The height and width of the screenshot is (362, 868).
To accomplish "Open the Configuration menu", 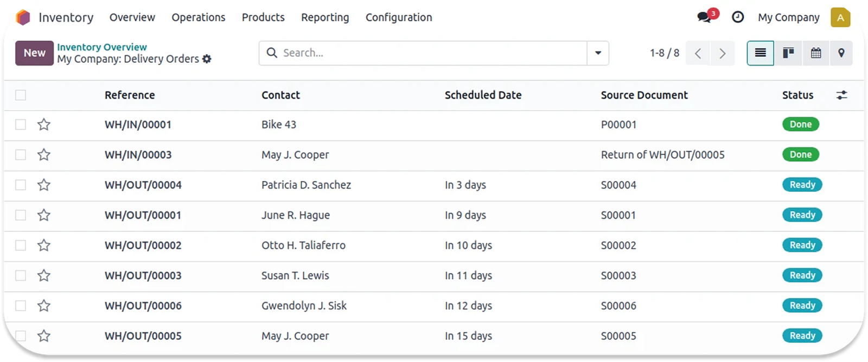I will coord(399,17).
